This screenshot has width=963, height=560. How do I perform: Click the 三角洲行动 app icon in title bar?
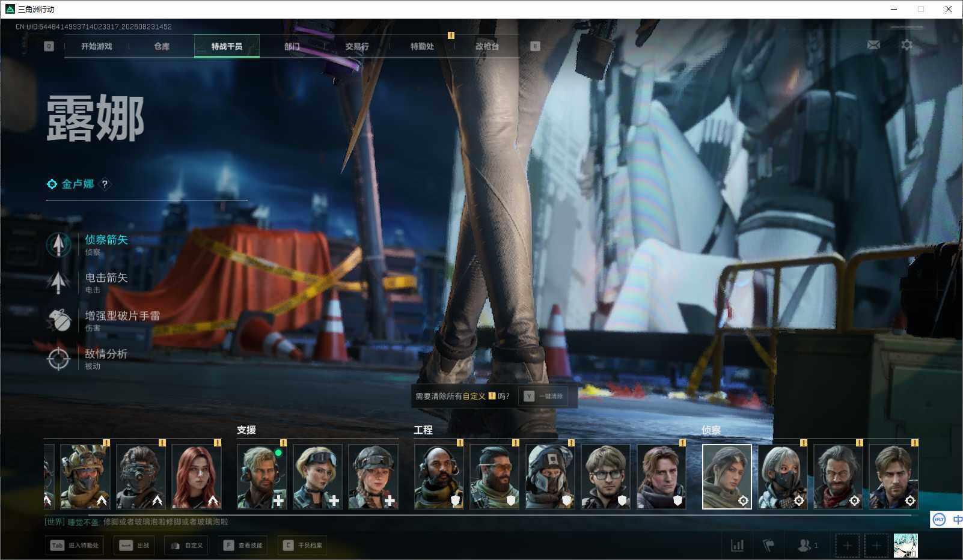pos(10,9)
